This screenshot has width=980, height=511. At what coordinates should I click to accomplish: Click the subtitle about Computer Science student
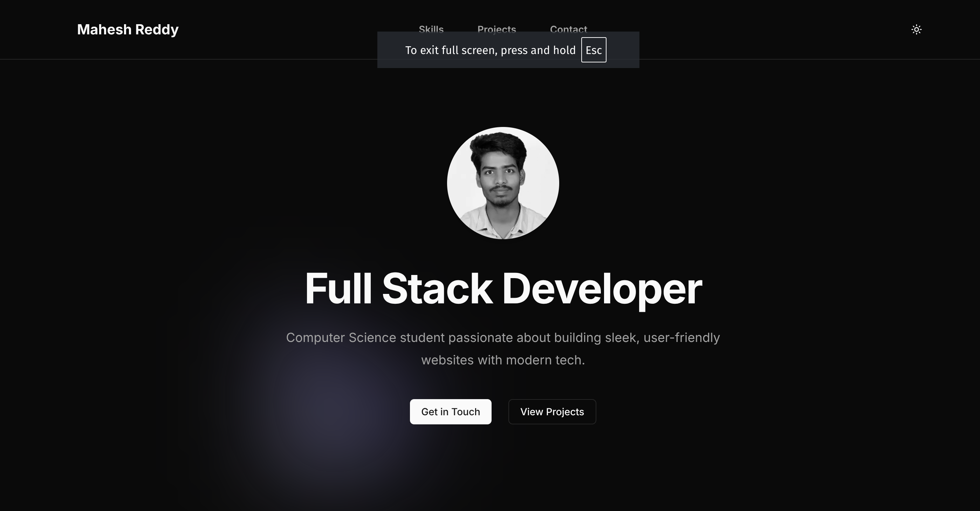503,348
